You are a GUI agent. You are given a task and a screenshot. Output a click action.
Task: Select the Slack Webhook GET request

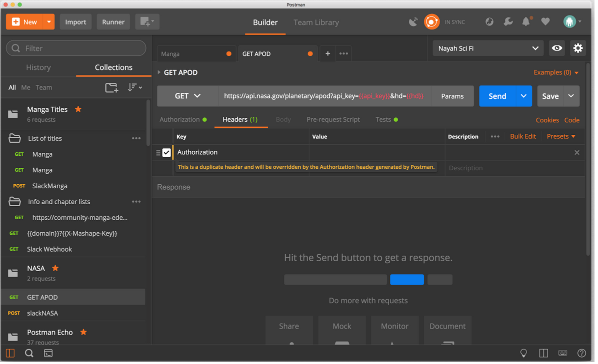[x=73, y=249]
